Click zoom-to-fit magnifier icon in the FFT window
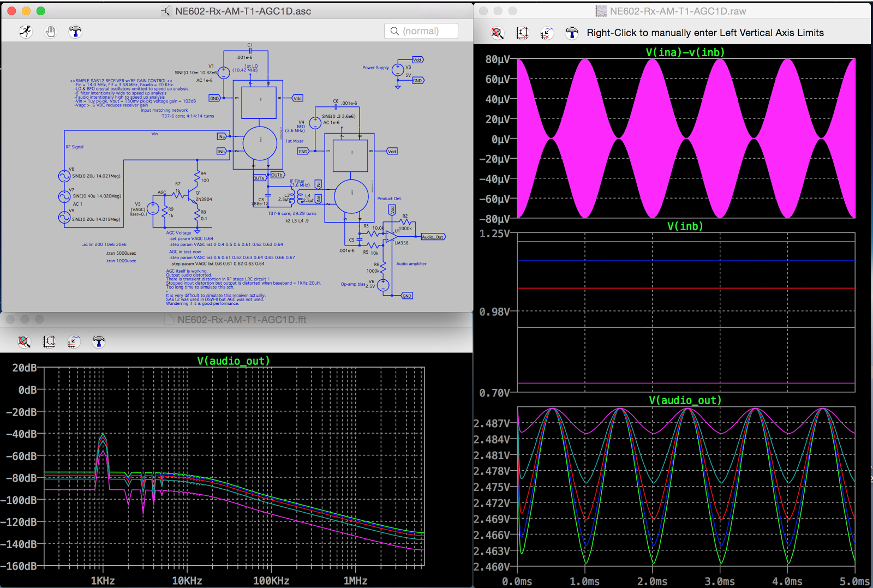The height and width of the screenshot is (588, 873). point(24,342)
